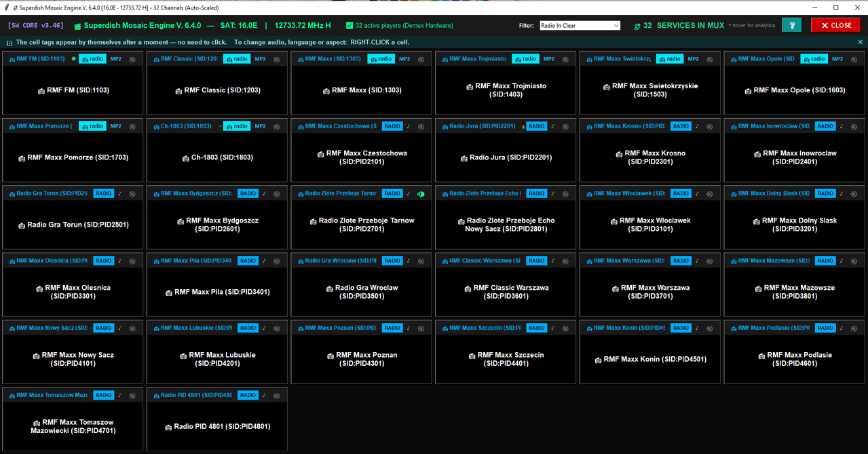868x454 pixels.
Task: Click the RADIO badge on Radio Jura cell
Action: click(x=537, y=126)
